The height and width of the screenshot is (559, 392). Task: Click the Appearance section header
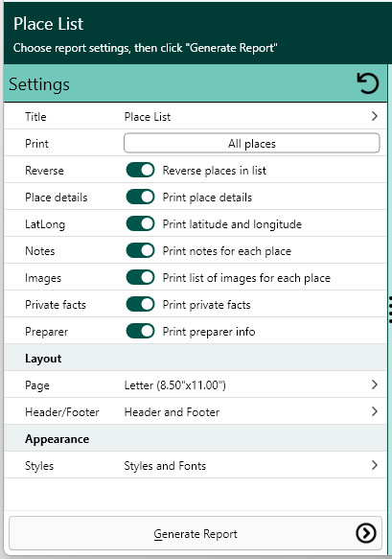click(57, 439)
